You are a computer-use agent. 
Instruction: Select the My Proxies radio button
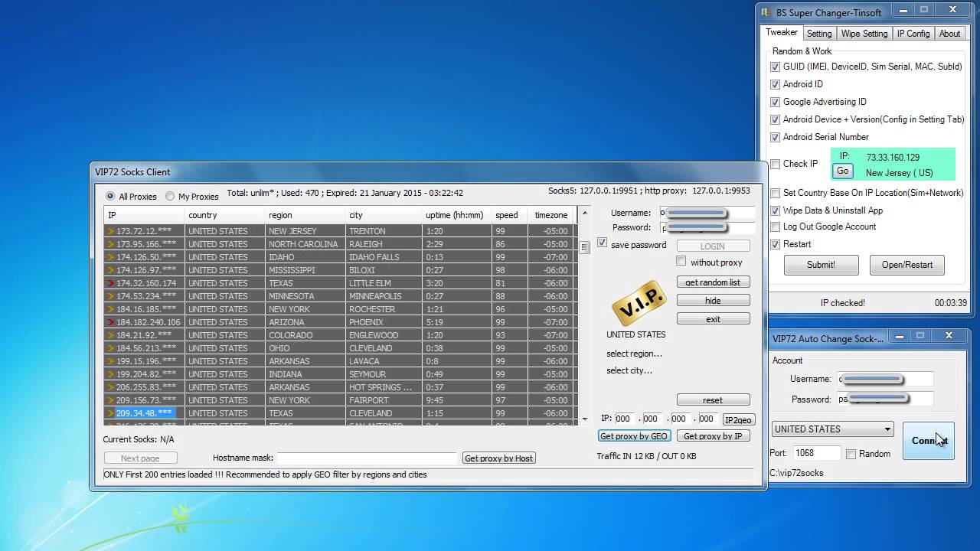point(170,197)
